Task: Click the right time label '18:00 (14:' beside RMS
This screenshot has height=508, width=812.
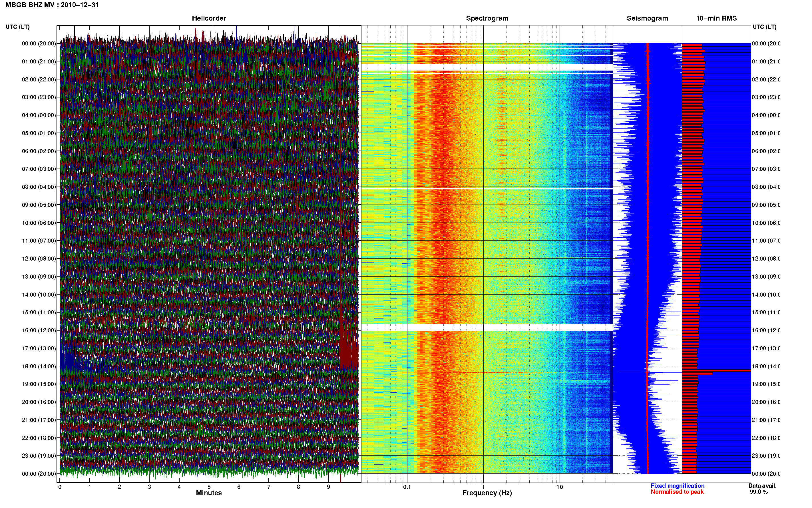Action: [x=766, y=366]
